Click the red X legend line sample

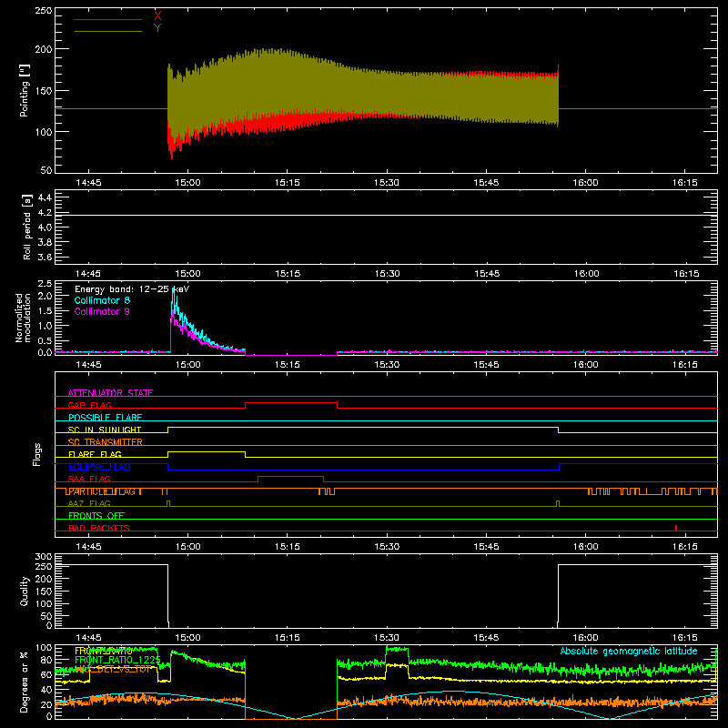[x=108, y=19]
